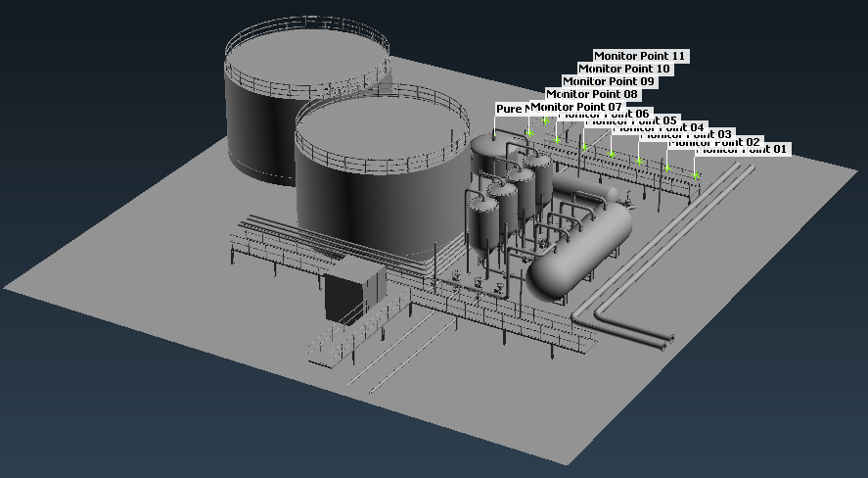Click the green marker under the 'Pure M' label
Image resolution: width=868 pixels, height=478 pixels.
[495, 133]
